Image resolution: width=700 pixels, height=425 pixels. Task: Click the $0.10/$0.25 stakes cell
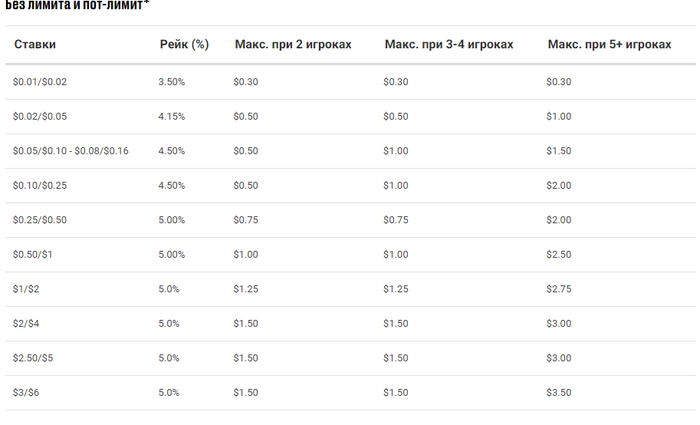click(40, 186)
